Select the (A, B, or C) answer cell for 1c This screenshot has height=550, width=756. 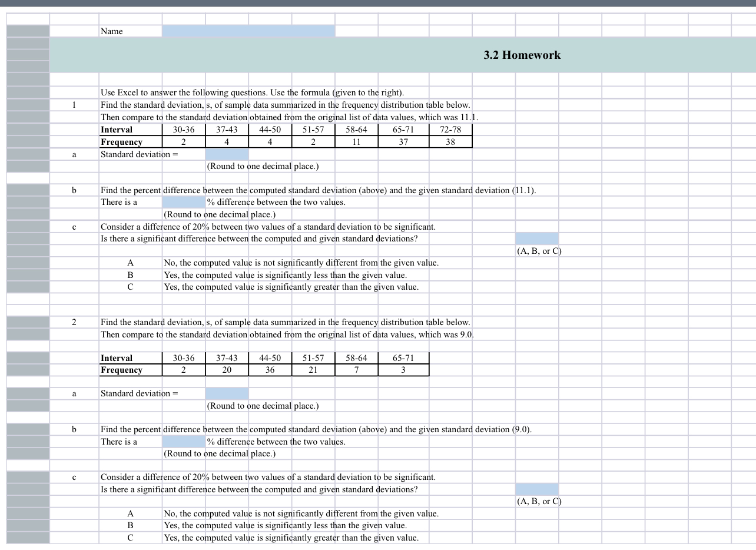coord(536,238)
